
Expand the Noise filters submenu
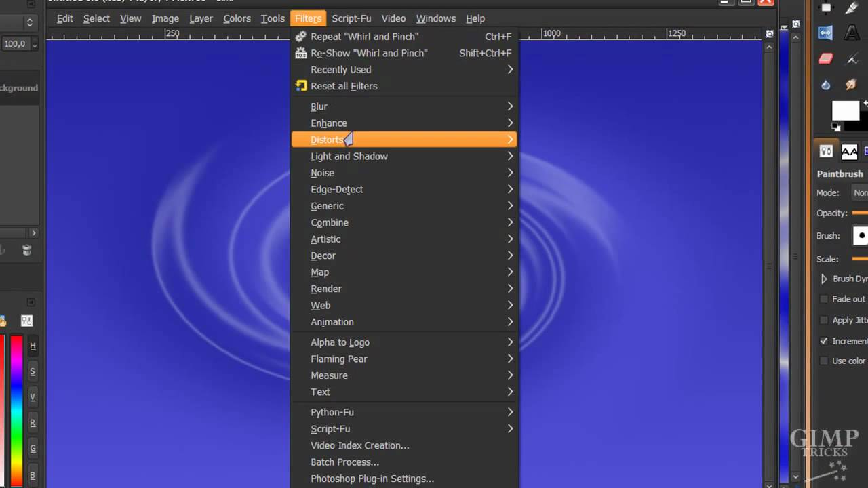tap(404, 173)
